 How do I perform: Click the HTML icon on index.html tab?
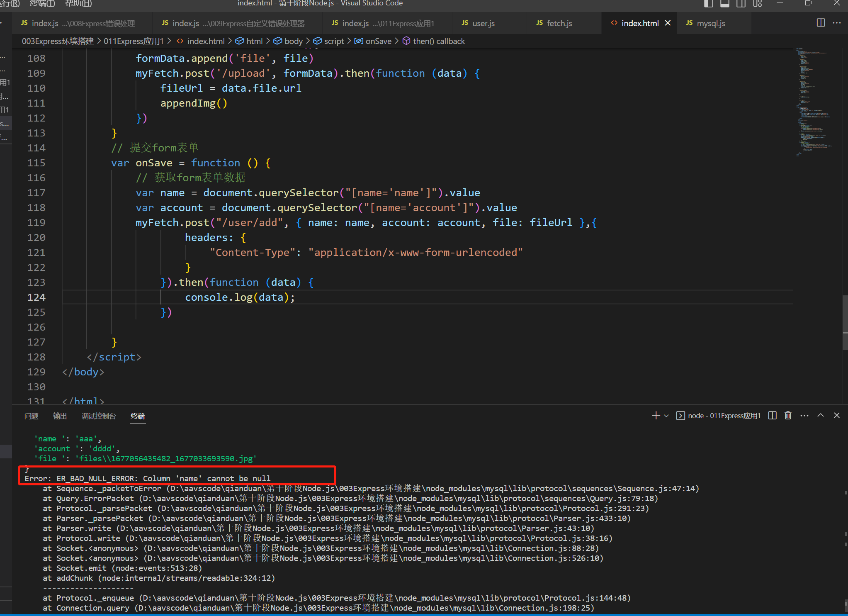pos(614,23)
